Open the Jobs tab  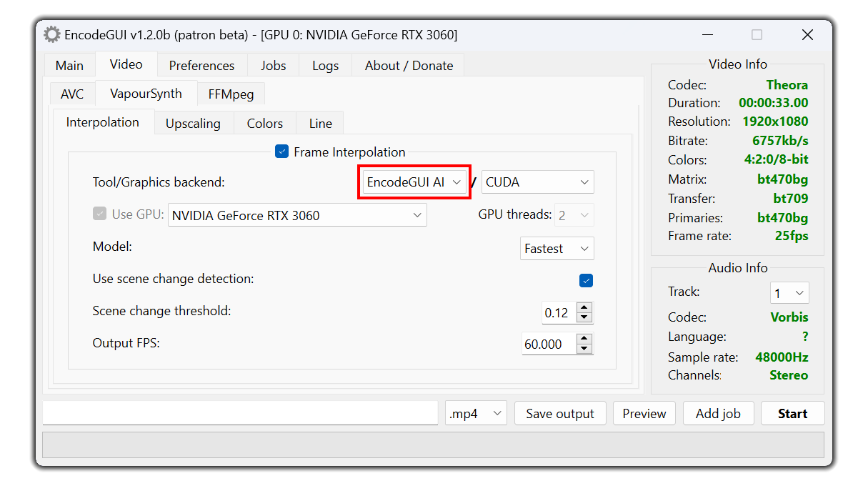pos(273,65)
